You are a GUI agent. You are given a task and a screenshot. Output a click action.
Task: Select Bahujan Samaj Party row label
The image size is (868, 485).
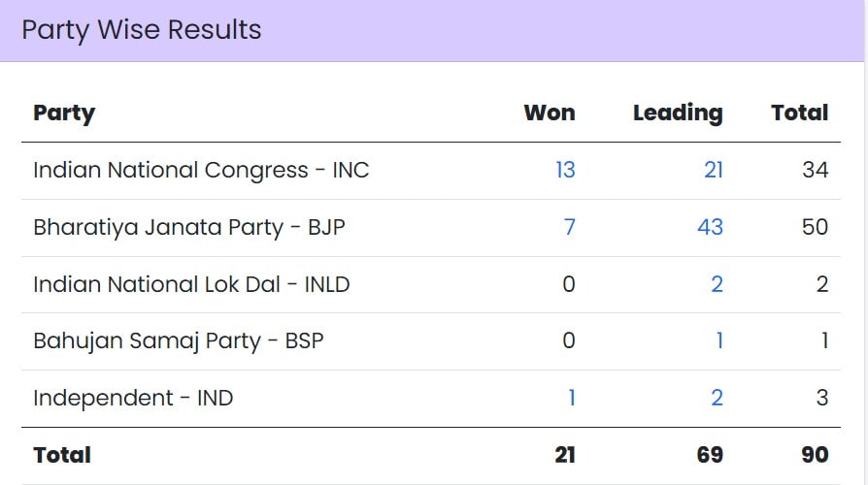click(x=179, y=340)
